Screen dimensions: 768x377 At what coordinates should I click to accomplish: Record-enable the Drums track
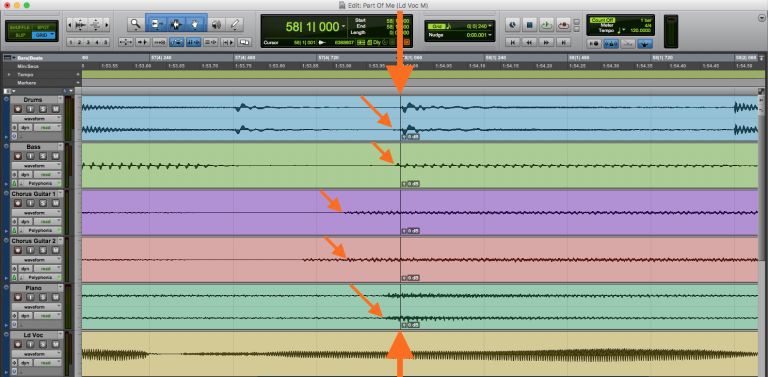pyautogui.click(x=18, y=109)
